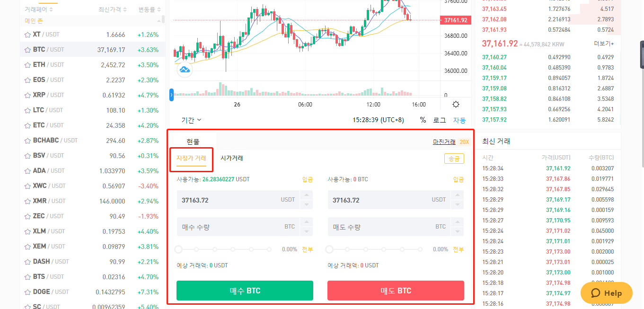
Task: Increase buy price with up stepper
Action: coord(307,195)
